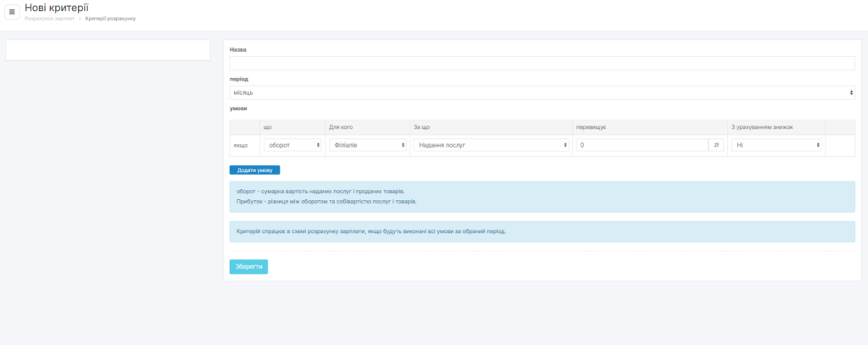Click the Критерій спрацює info notice
This screenshot has width=868, height=345.
(x=542, y=231)
